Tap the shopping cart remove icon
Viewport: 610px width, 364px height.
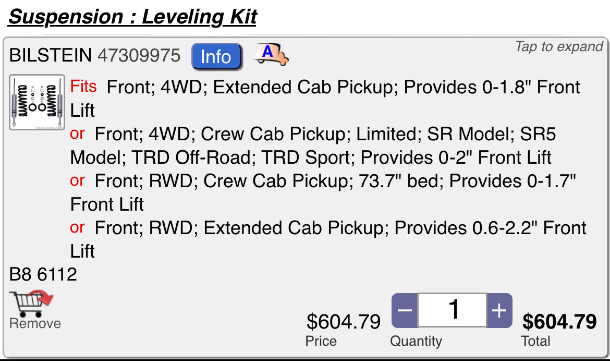[31, 304]
